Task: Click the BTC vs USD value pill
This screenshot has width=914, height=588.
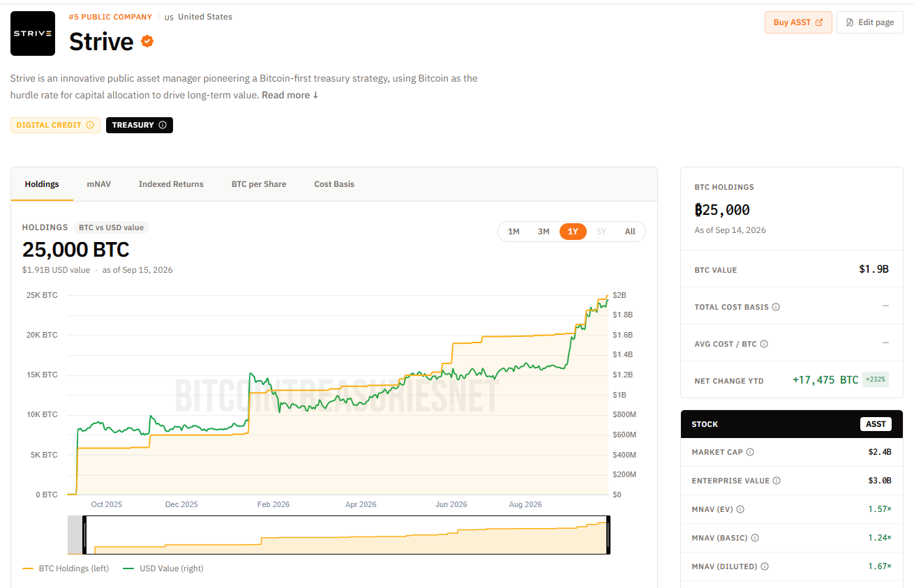Action: pos(111,227)
